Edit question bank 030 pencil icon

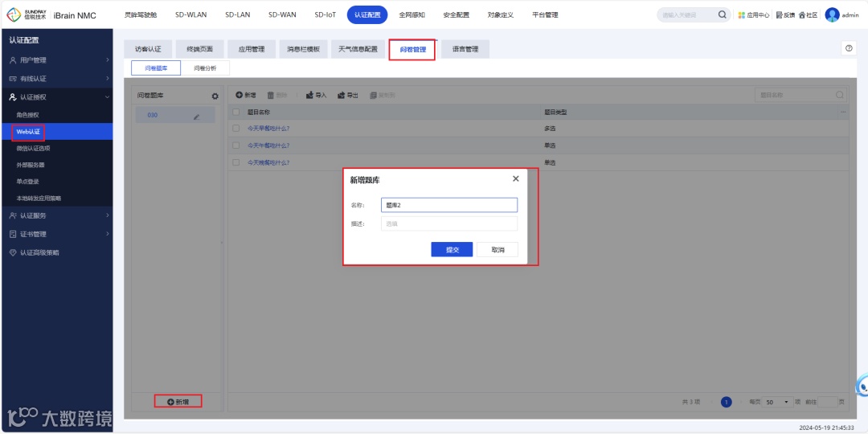(197, 117)
